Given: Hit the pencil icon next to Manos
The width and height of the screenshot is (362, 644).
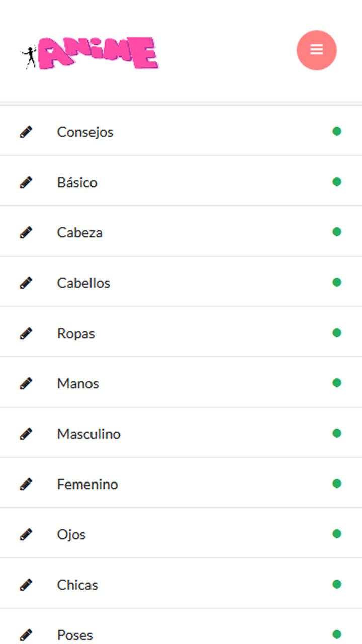Looking at the screenshot, I should pos(26,383).
